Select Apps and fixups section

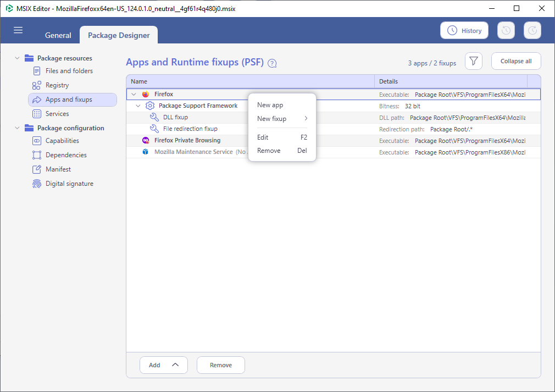tap(72, 100)
